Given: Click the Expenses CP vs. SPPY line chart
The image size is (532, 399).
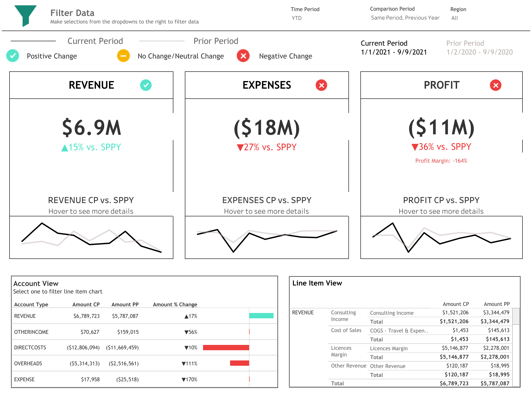Looking at the screenshot, I should click(267, 237).
